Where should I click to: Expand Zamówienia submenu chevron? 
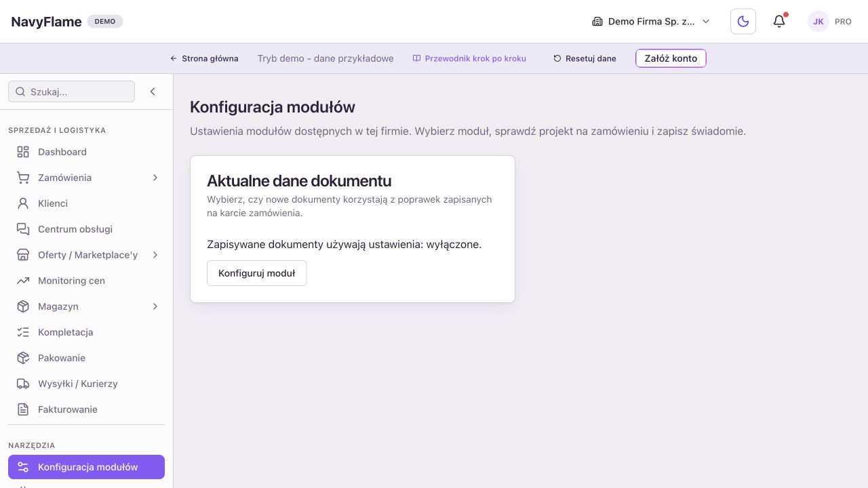155,178
